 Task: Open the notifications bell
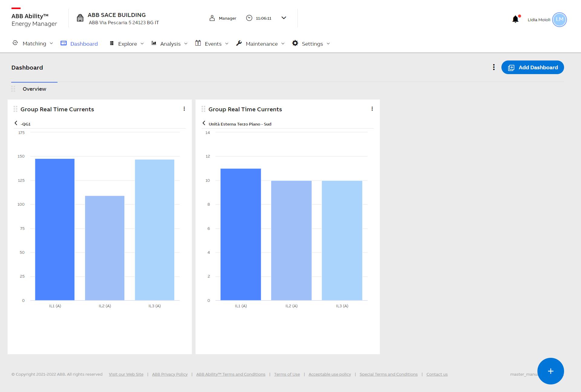(x=516, y=19)
